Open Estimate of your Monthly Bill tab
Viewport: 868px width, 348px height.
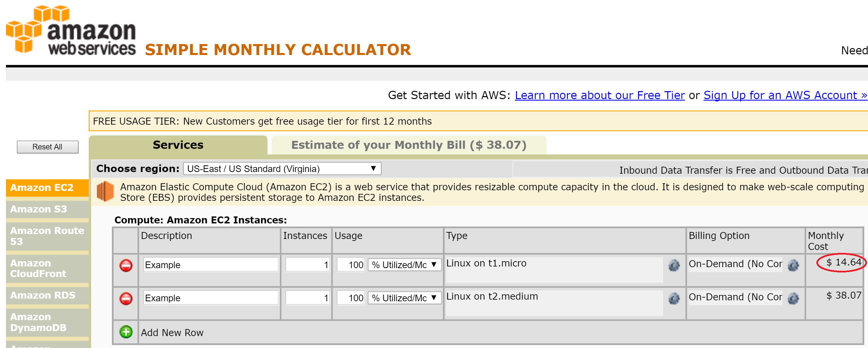[409, 145]
